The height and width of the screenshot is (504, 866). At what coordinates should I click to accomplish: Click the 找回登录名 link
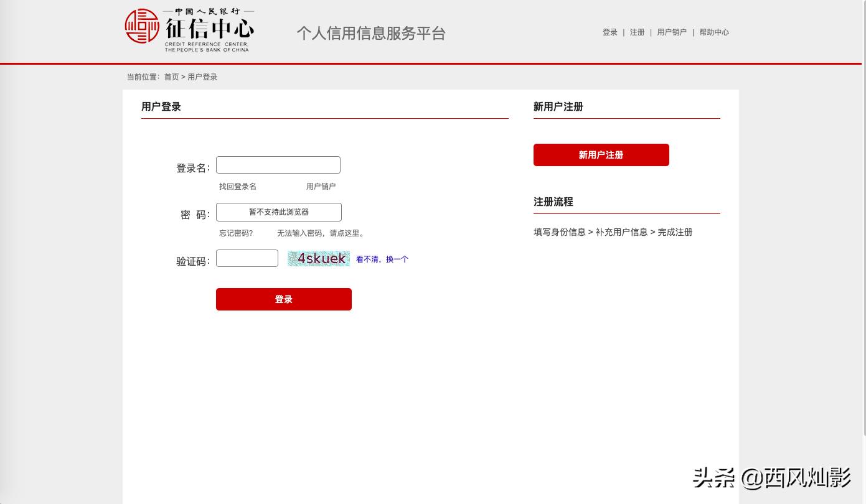(237, 186)
